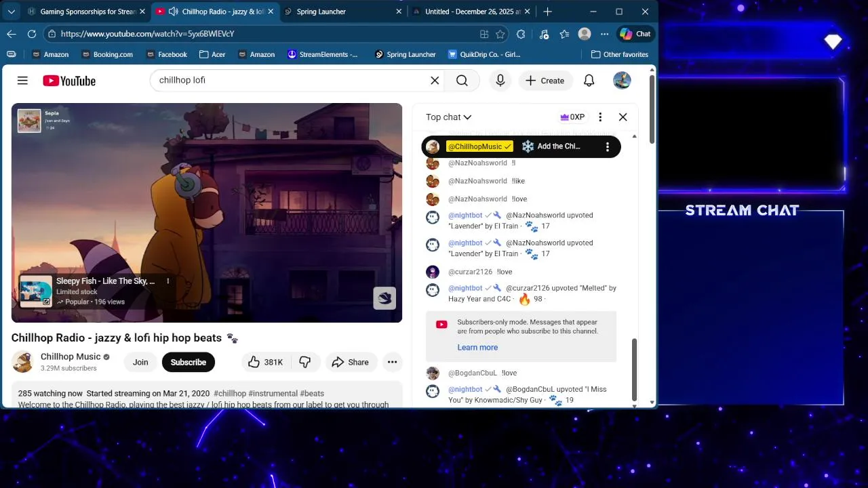The image size is (868, 488).
Task: Switch to the Untitled December 26 tab
Action: click(473, 12)
